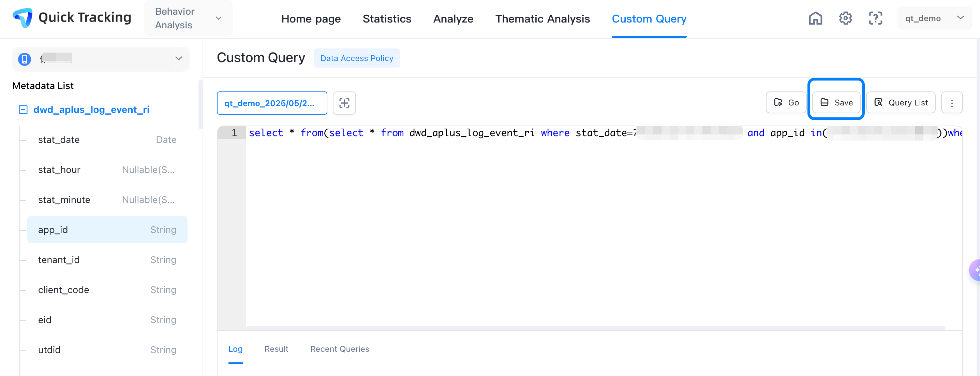
Task: Click the Quick Tracking logo icon
Action: pos(23,18)
